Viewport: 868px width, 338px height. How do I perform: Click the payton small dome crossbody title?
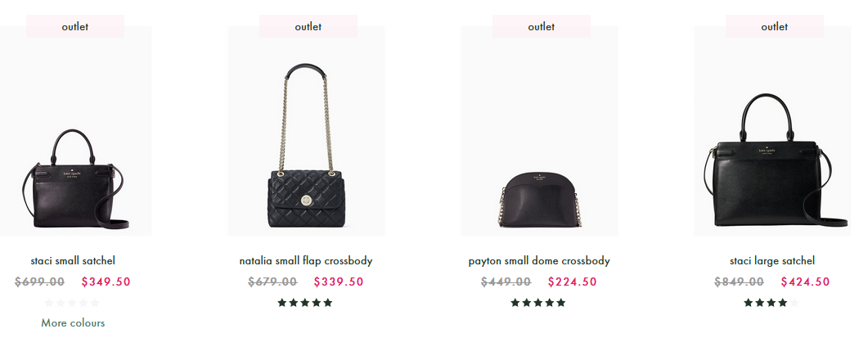[x=539, y=260]
